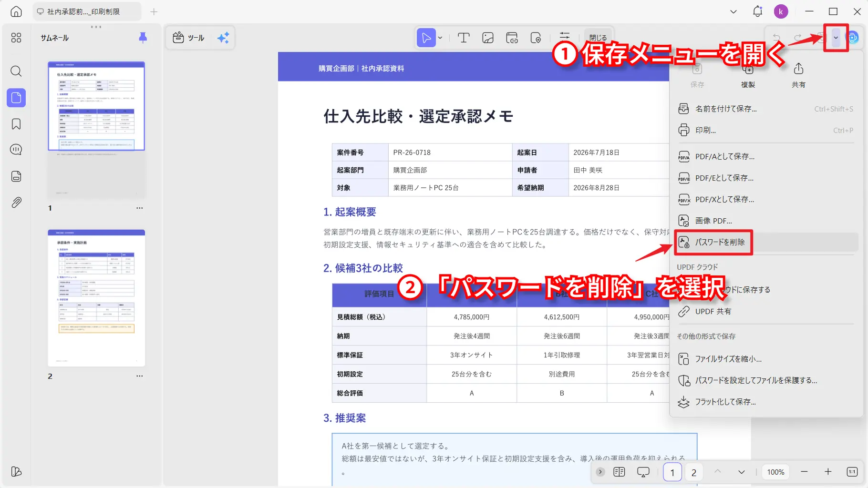The image size is (868, 488).
Task: Open page 1 thumbnail more options
Action: [139, 208]
